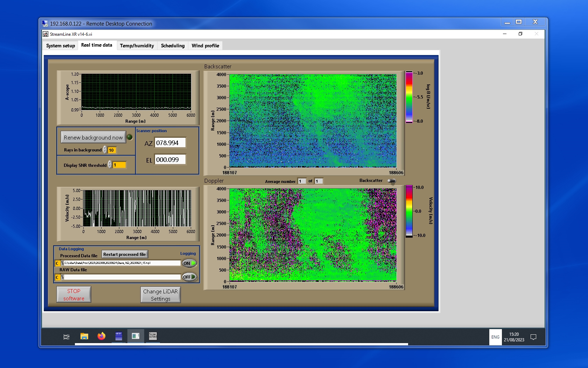This screenshot has height=368, width=588.
Task: Toggle the RAW Data logging OFF switch
Action: pyautogui.click(x=189, y=277)
